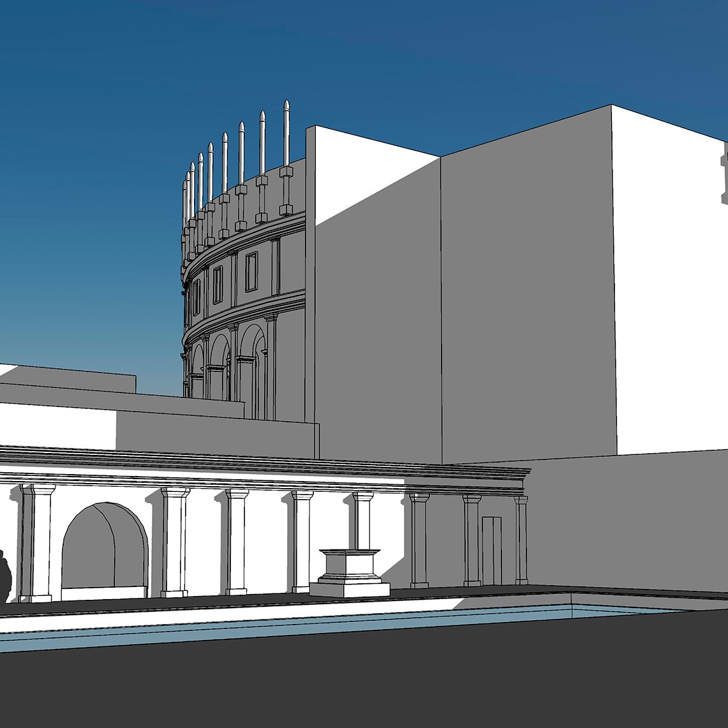Select the dark silhouette figure at left edge
The image size is (728, 728).
click(4, 577)
